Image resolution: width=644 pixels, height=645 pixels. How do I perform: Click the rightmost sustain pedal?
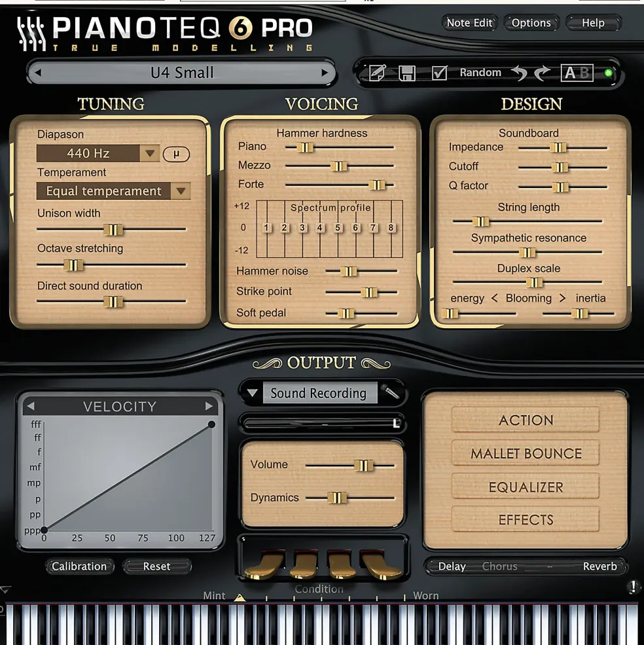380,565
